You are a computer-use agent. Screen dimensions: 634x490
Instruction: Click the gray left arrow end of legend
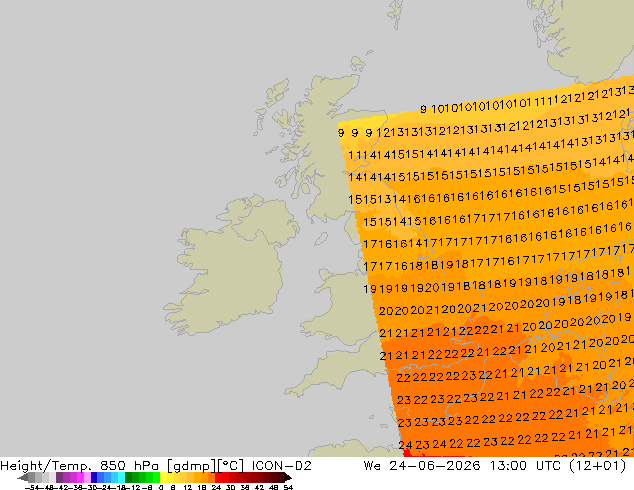pyautogui.click(x=22, y=478)
